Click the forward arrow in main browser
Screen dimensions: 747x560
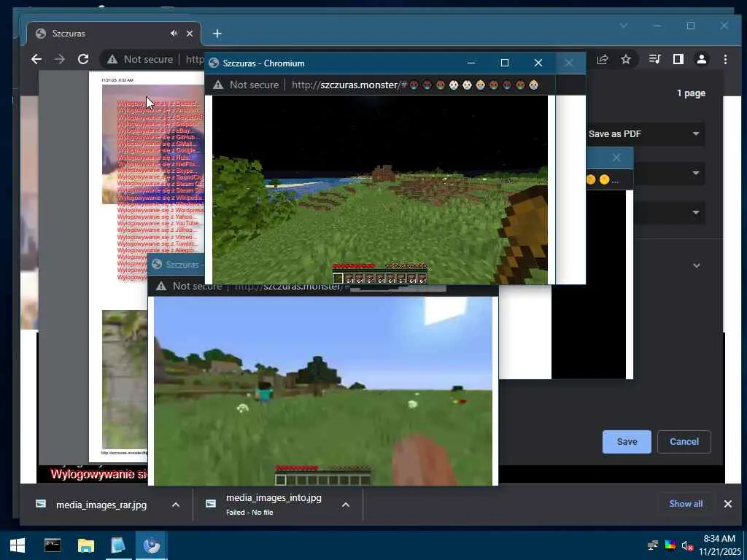click(x=60, y=59)
